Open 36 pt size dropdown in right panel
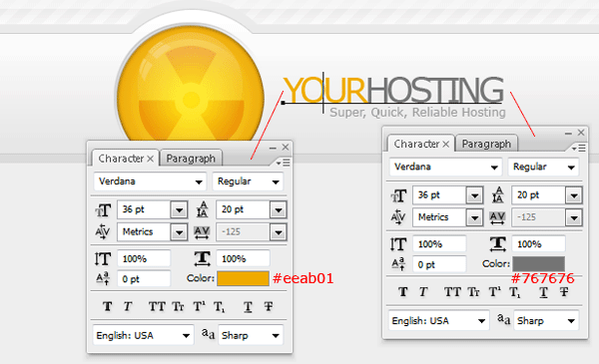This screenshot has width=599, height=364. pos(475,195)
